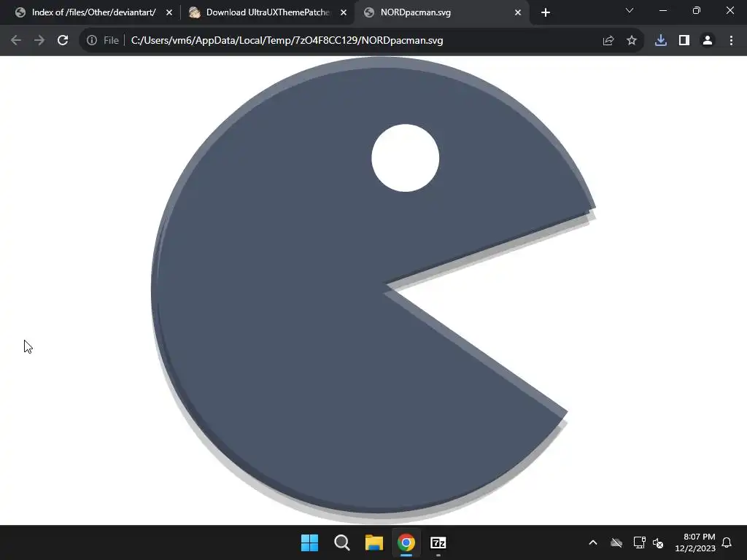This screenshot has width=747, height=560.
Task: Open the Chrome downloads tray
Action: (x=661, y=41)
